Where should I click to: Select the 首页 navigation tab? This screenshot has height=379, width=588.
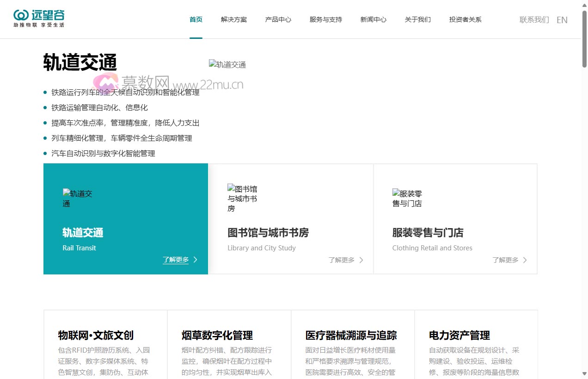(x=195, y=19)
